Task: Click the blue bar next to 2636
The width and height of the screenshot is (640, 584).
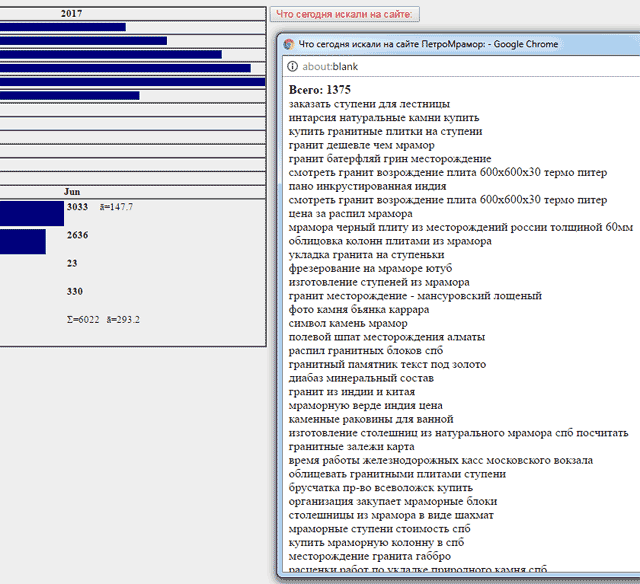Action: click(23, 242)
